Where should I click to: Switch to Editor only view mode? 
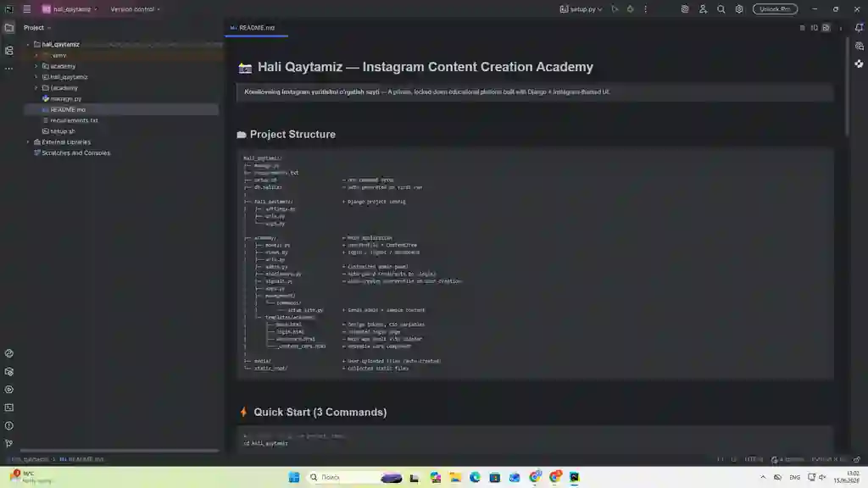(802, 28)
